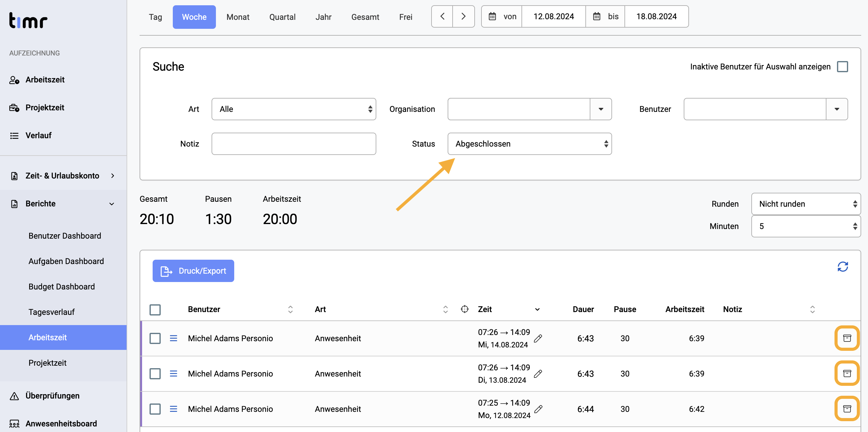Image resolution: width=868 pixels, height=432 pixels.
Task: Go to next week with right arrow
Action: point(463,16)
